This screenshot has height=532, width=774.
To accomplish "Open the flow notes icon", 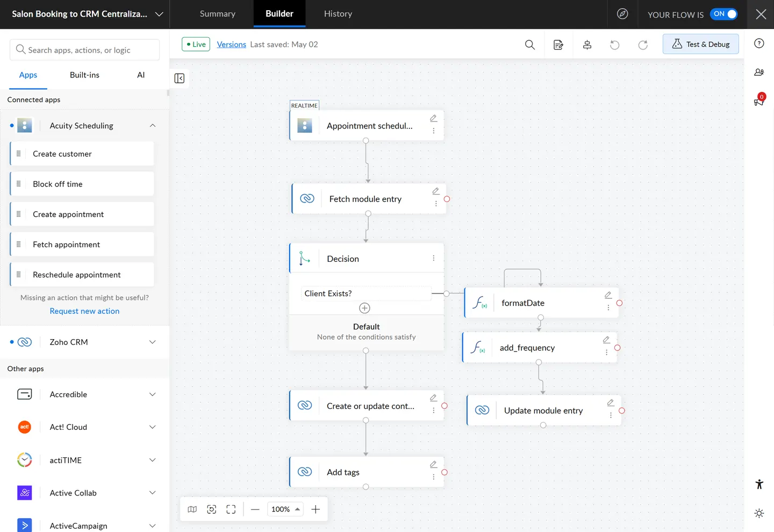I will (558, 45).
